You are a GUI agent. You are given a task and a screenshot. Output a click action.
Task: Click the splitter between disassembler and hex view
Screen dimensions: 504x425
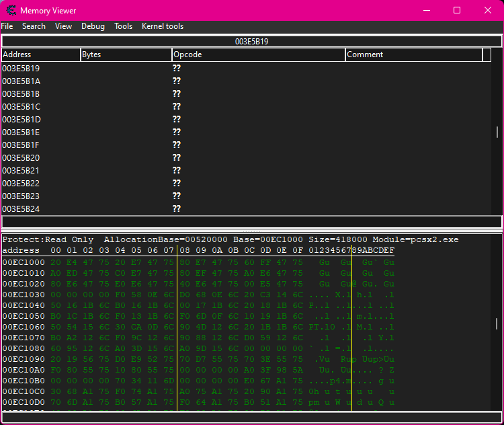[251, 231]
